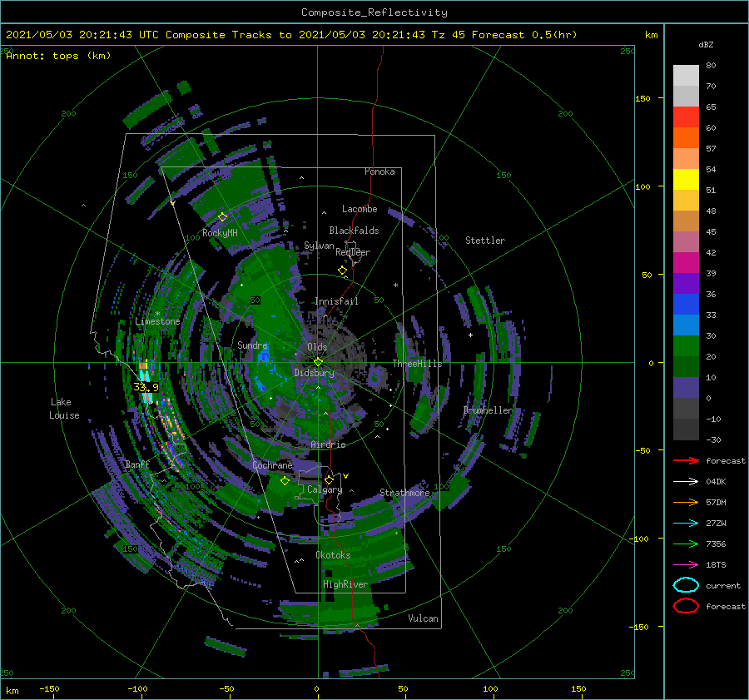The image size is (749, 700).
Task: Click the Banff town label
Action: 137,464
